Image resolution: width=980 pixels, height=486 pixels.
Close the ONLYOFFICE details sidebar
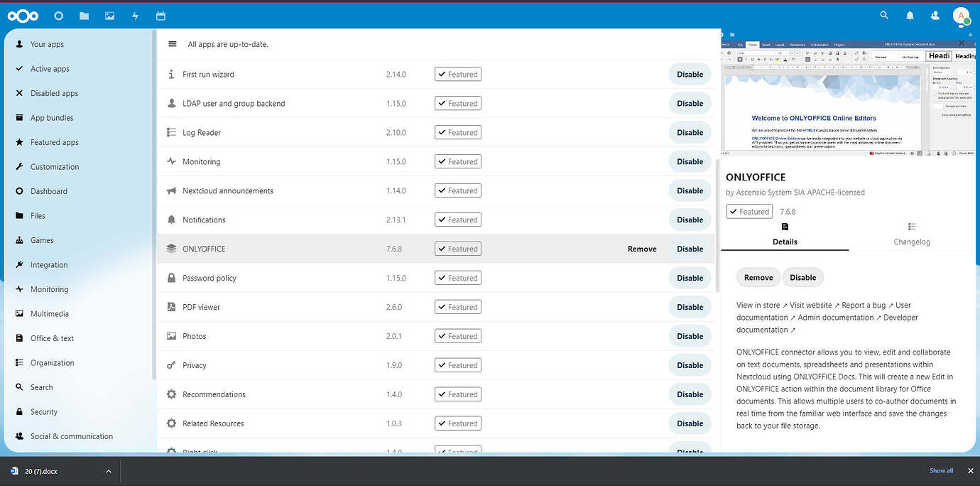point(962,43)
